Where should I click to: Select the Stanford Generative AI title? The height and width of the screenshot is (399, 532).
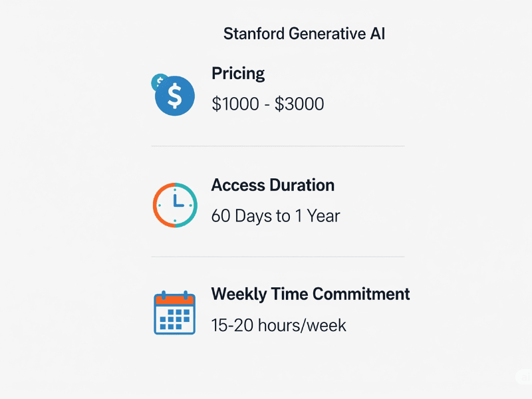[x=304, y=34]
